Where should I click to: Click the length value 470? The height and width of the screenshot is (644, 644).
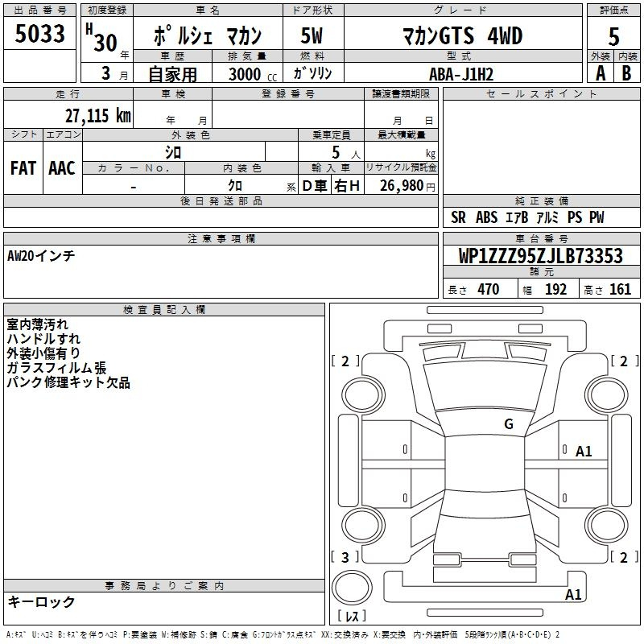coord(489,290)
